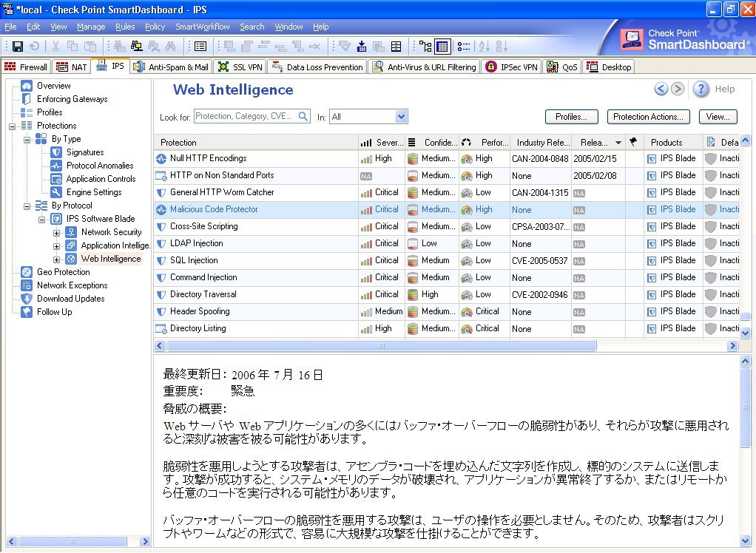Click the shield icon in LDAP Injection row
Viewport: 756px width, 553px height.
click(x=161, y=244)
